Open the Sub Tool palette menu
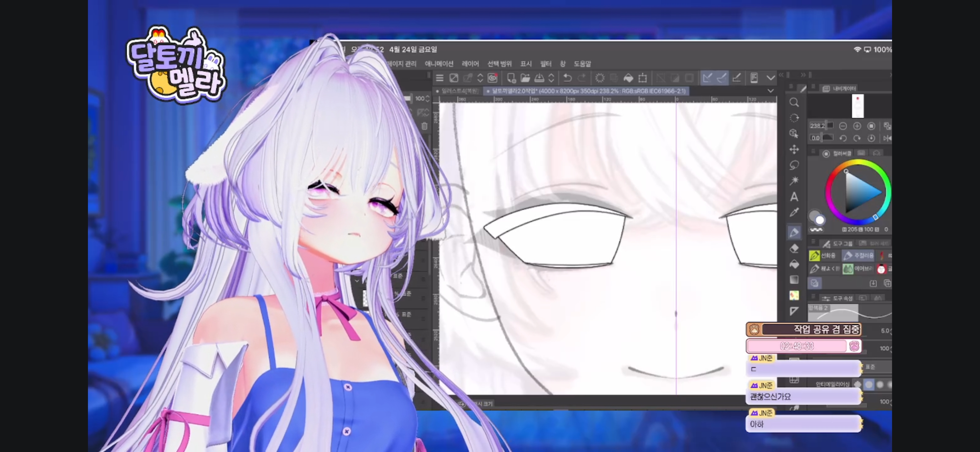Image resolution: width=980 pixels, height=452 pixels. click(x=813, y=242)
